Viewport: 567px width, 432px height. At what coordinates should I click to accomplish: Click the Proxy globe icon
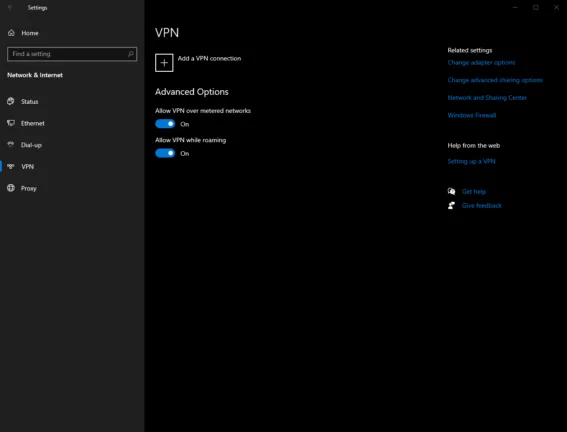(11, 188)
